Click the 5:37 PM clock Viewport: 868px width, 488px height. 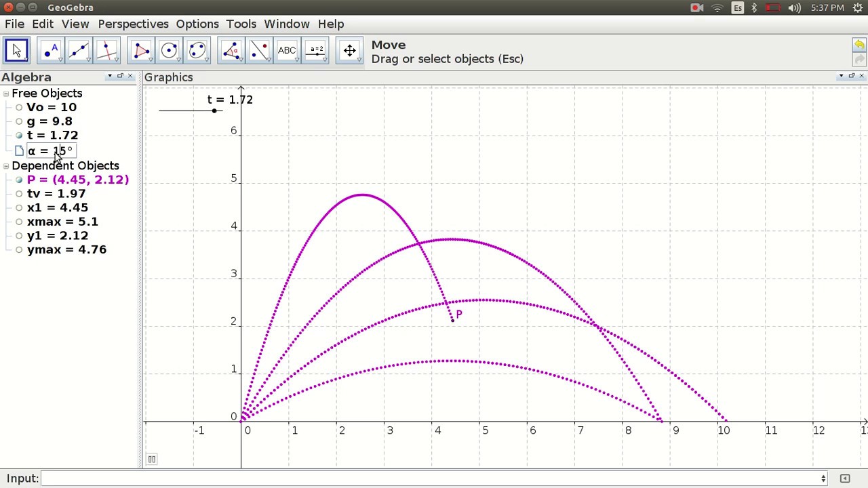827,7
